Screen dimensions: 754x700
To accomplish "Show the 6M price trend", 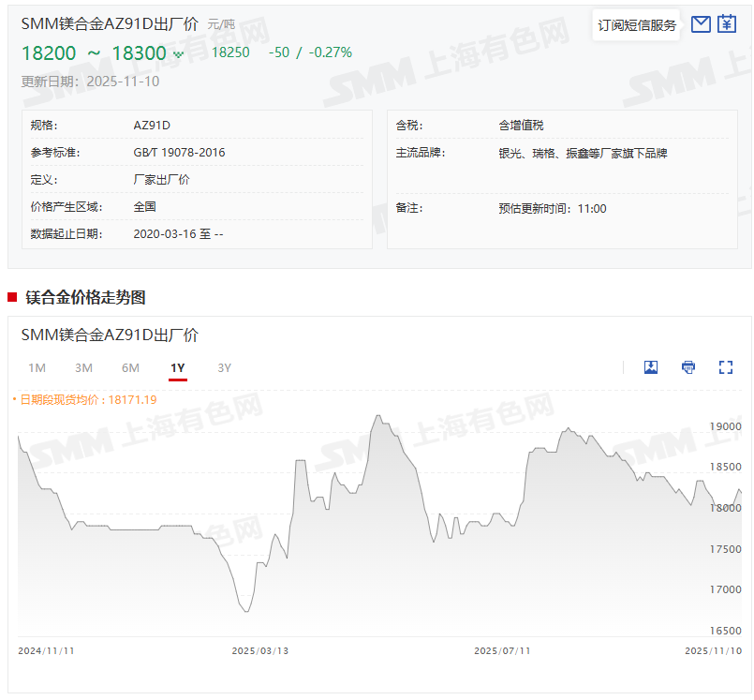I will click(x=130, y=368).
